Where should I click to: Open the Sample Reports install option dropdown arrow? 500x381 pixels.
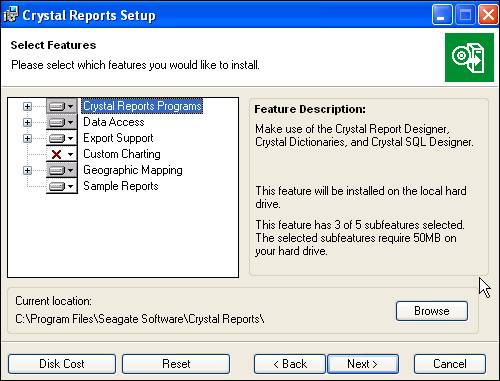tap(70, 186)
